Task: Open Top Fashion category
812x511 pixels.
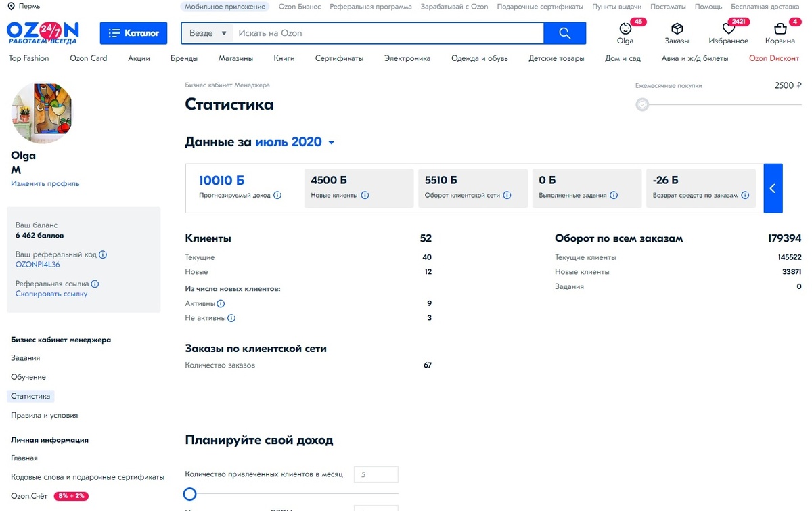Action: click(28, 58)
